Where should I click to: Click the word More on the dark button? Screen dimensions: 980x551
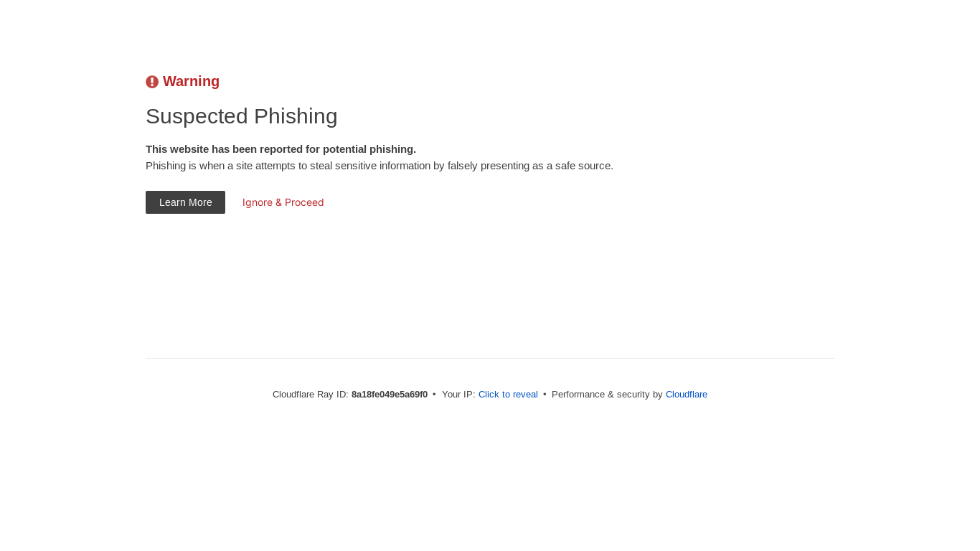(x=200, y=202)
